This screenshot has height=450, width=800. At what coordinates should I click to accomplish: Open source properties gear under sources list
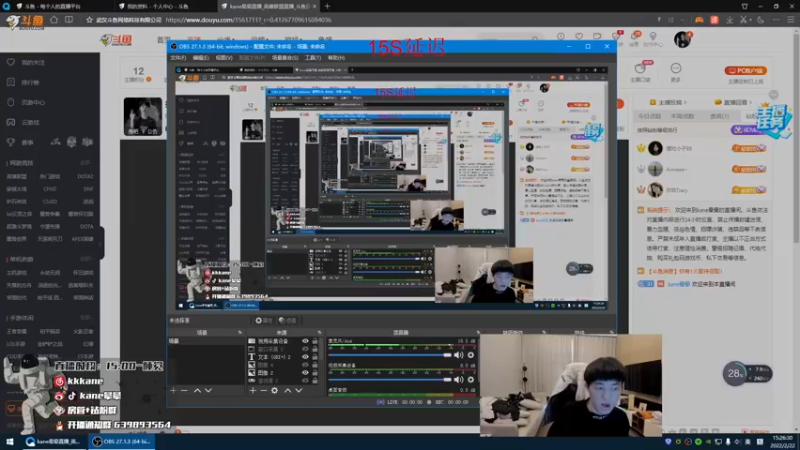pyautogui.click(x=274, y=390)
